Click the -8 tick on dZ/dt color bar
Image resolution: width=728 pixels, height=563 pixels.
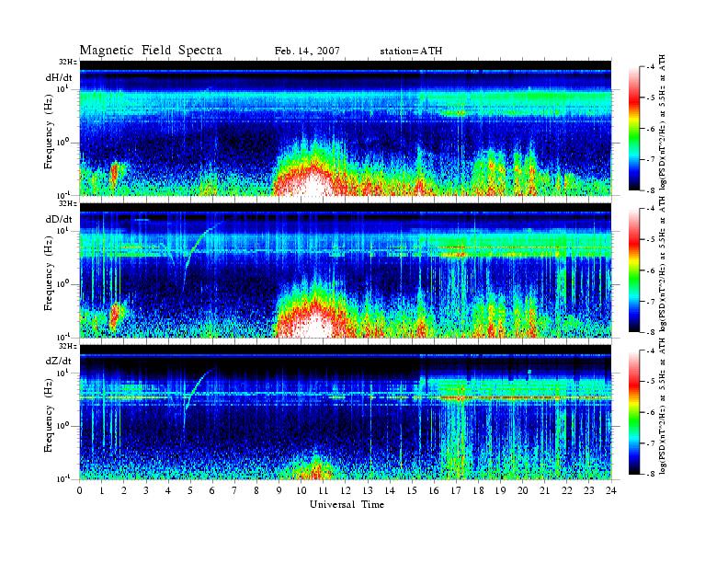pos(652,475)
